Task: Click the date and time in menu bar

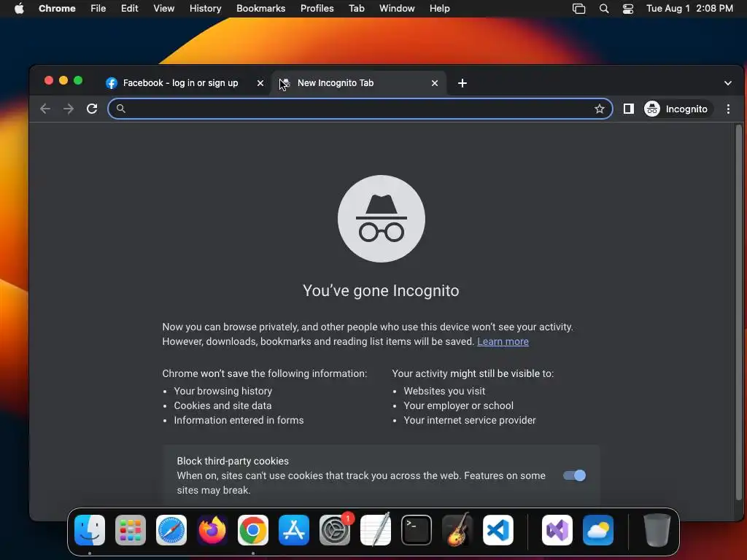Action: [x=689, y=9]
